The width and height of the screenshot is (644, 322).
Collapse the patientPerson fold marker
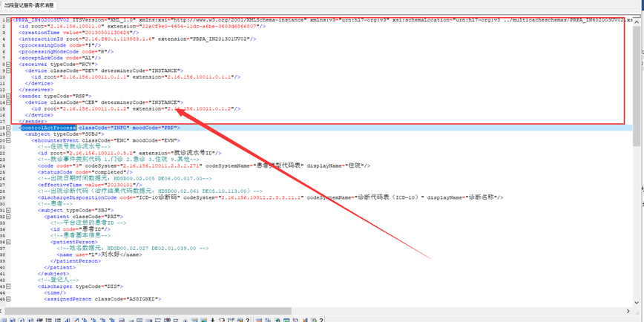(x=8, y=242)
